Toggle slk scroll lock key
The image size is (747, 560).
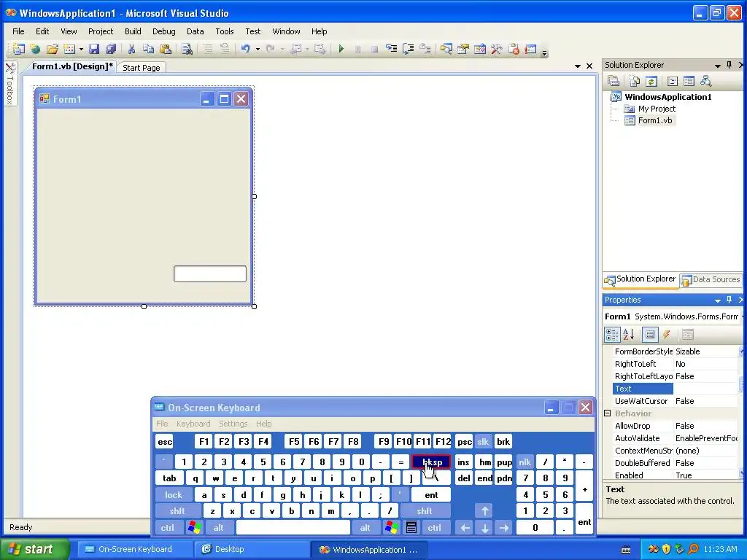click(483, 441)
